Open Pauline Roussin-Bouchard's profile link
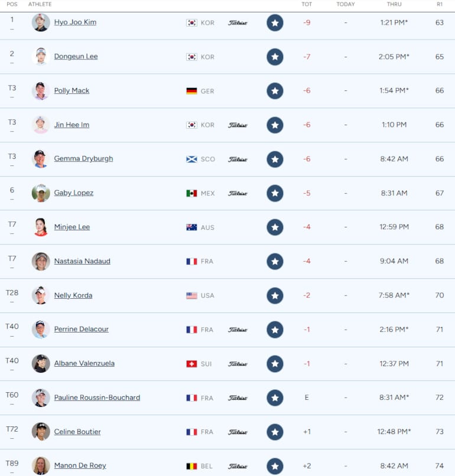 point(97,397)
